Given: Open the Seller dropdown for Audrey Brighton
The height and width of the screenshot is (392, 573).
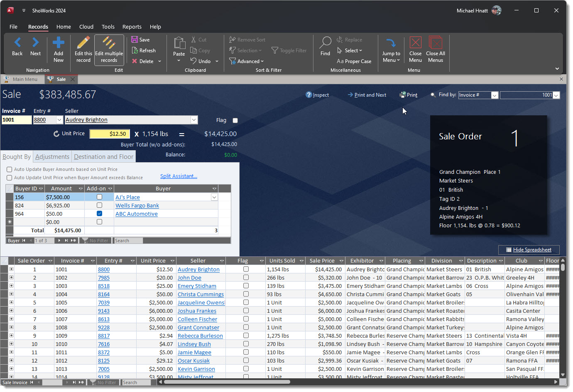Looking at the screenshot, I should pyautogui.click(x=194, y=120).
